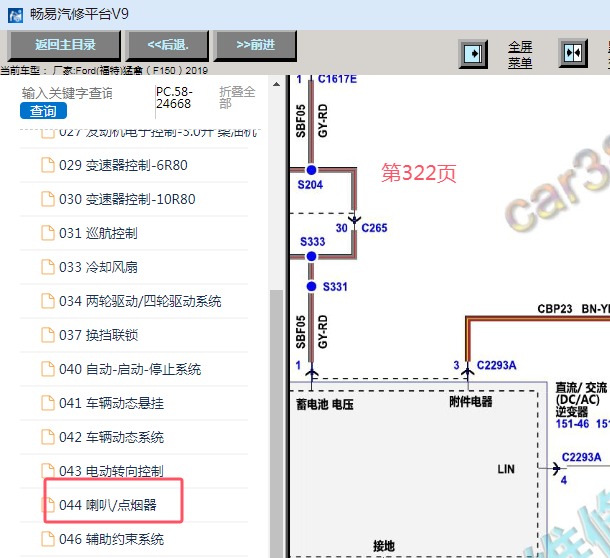Screen dimensions: 610x558
Task: Click the collapse-panels double arrow icon
Action: (573, 53)
